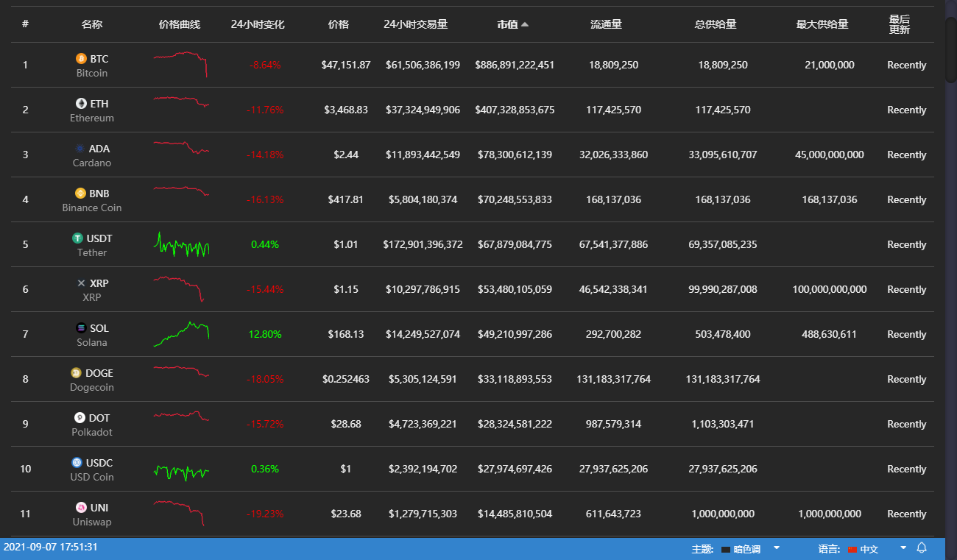957x560 pixels.
Task: Click the $3,468.83 Ethereum price
Action: click(346, 110)
